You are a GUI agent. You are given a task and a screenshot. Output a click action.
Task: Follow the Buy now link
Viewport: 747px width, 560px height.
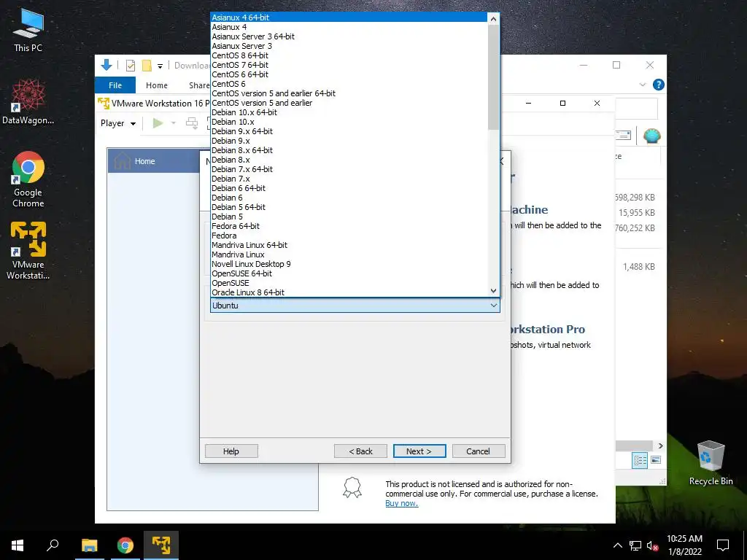tap(402, 503)
